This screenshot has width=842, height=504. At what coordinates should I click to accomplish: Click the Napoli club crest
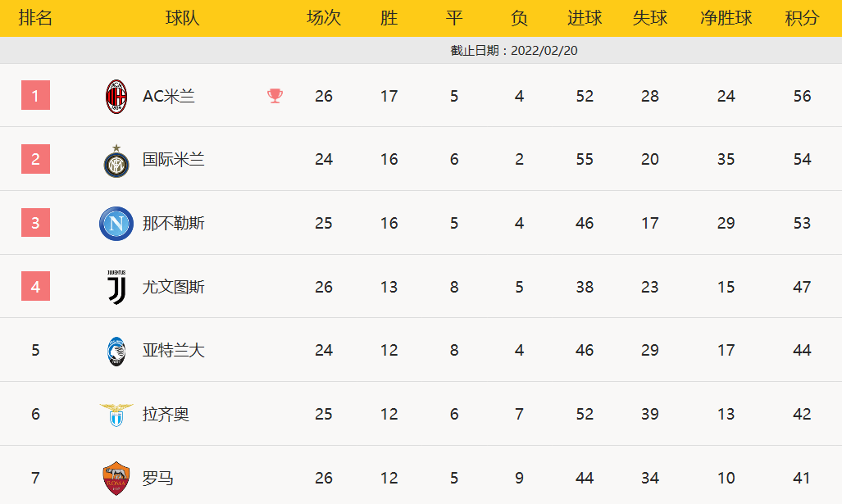(116, 224)
